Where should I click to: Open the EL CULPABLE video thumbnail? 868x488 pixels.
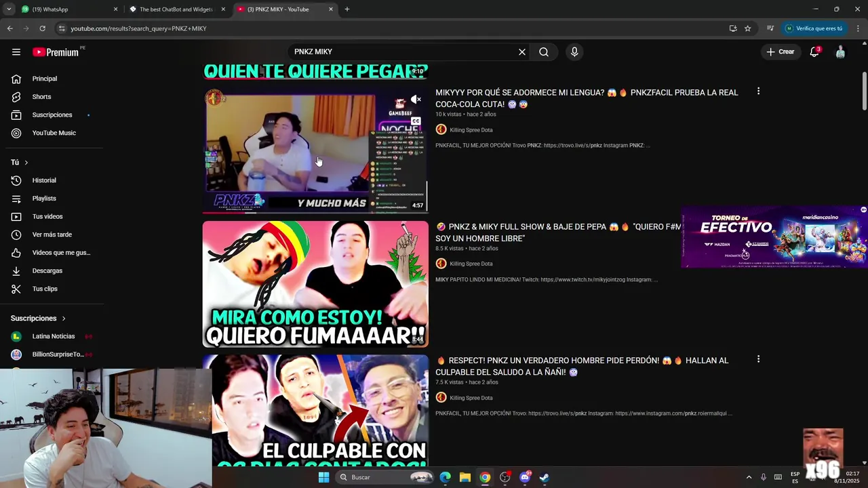pos(315,410)
